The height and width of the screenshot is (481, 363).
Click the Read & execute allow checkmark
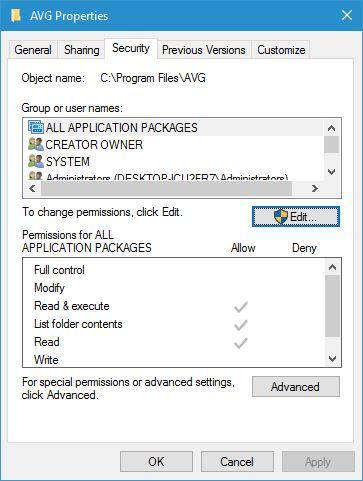point(241,307)
